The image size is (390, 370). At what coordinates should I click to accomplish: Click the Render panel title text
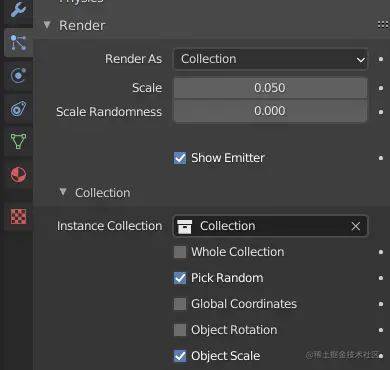pos(82,25)
